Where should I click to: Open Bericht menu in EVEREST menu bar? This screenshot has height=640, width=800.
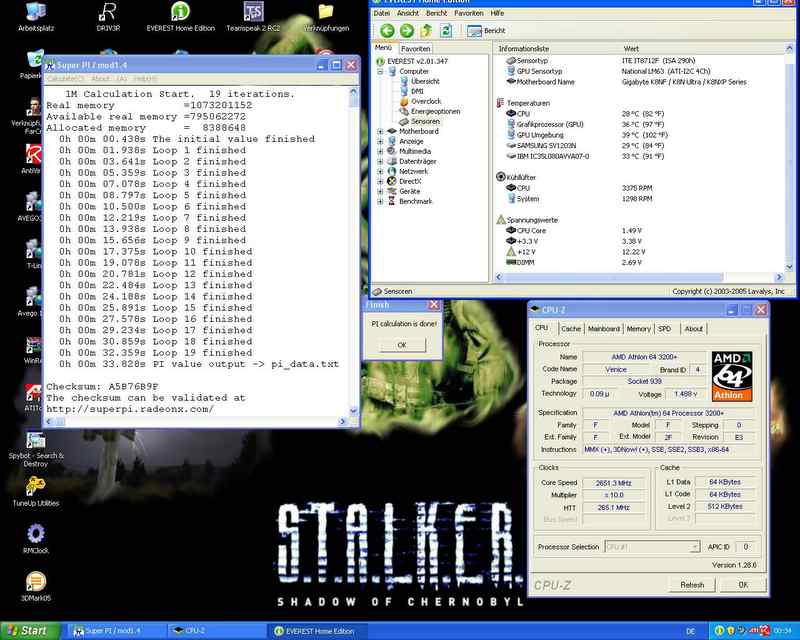[436, 13]
